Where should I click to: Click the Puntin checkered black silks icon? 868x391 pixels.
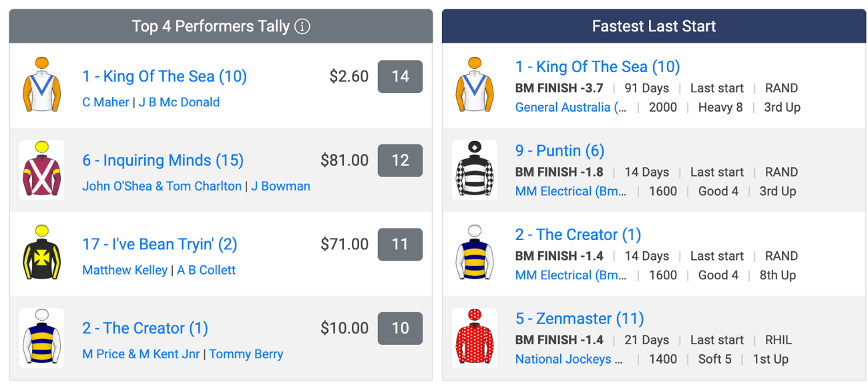(475, 170)
